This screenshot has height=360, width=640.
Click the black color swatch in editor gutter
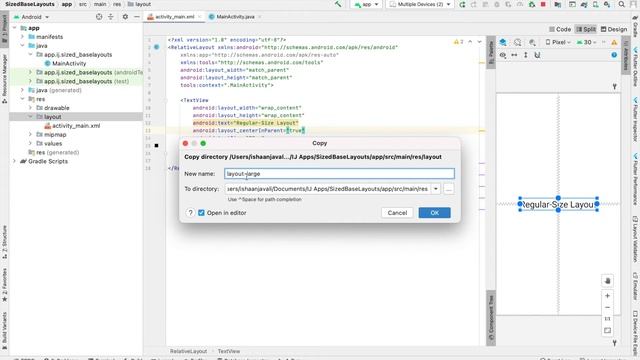click(x=156, y=145)
